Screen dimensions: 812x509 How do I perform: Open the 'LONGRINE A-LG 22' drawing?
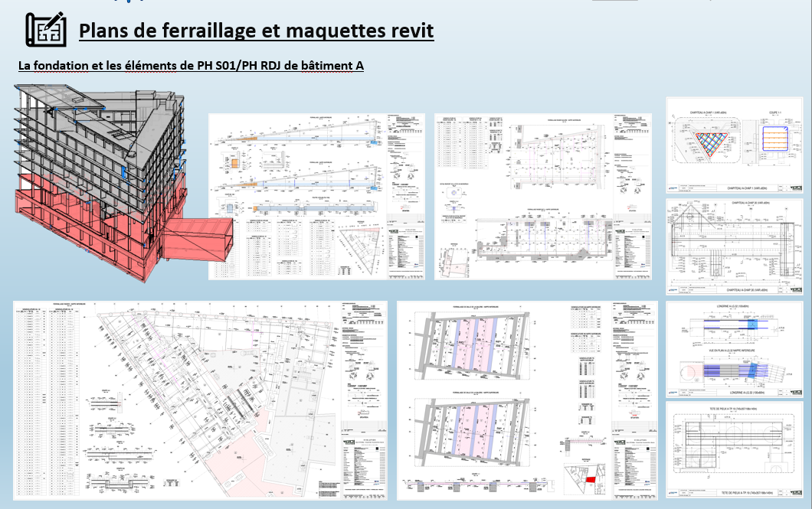tap(735, 348)
